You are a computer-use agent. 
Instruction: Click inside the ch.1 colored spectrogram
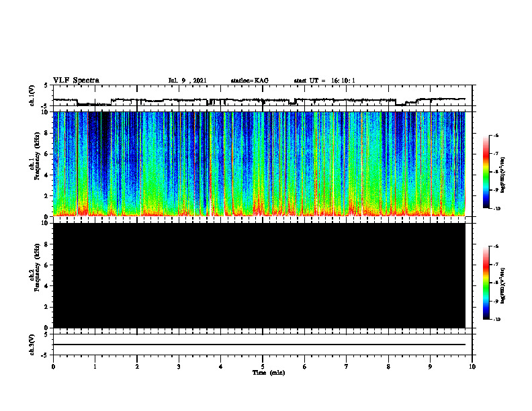pyautogui.click(x=259, y=164)
